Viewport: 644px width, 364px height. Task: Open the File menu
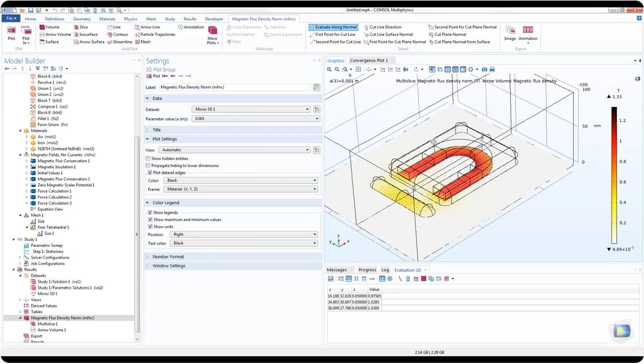[x=11, y=19]
